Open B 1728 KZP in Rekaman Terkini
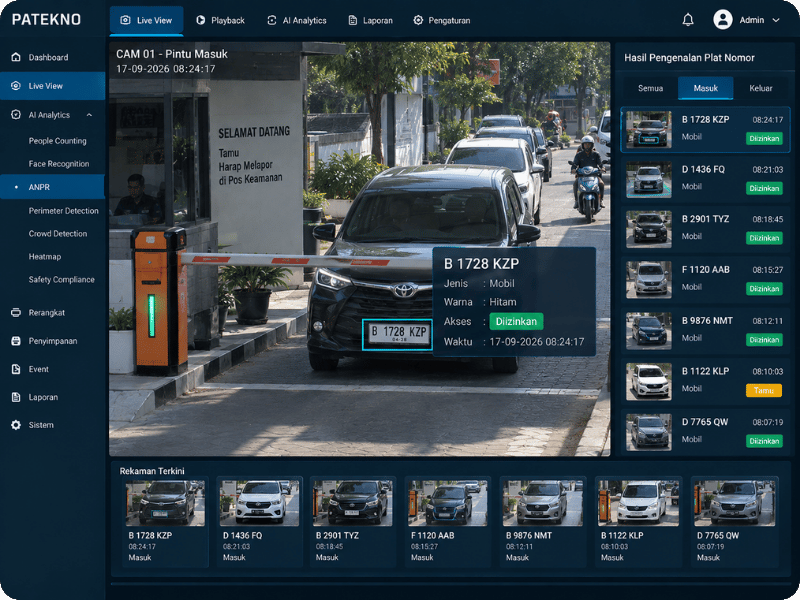 tap(165, 522)
